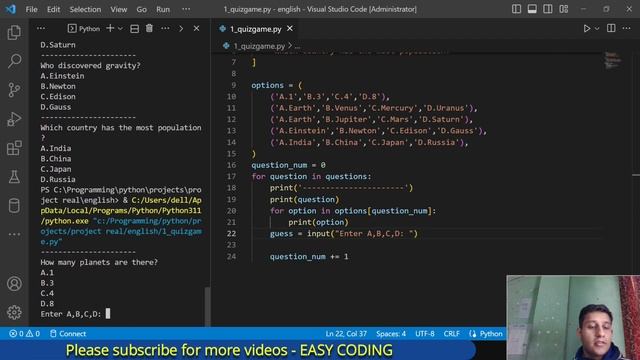Open the Manage gear menu

14,312
